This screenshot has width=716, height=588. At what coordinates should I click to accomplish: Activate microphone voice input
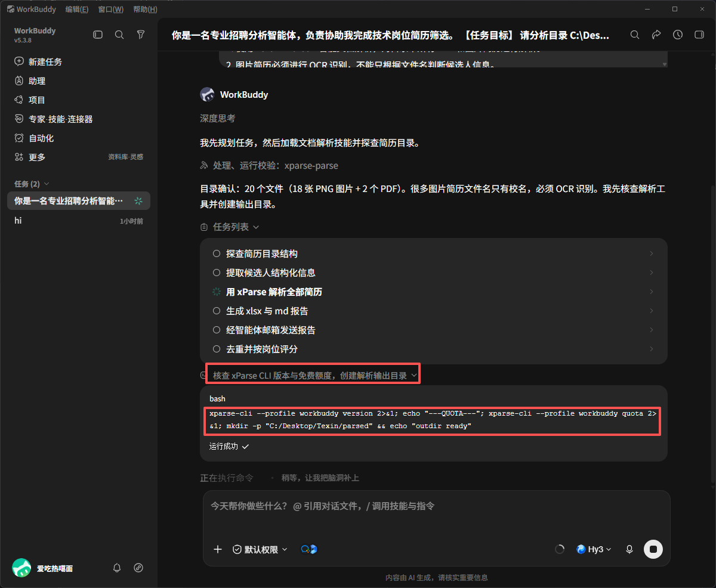click(x=629, y=549)
